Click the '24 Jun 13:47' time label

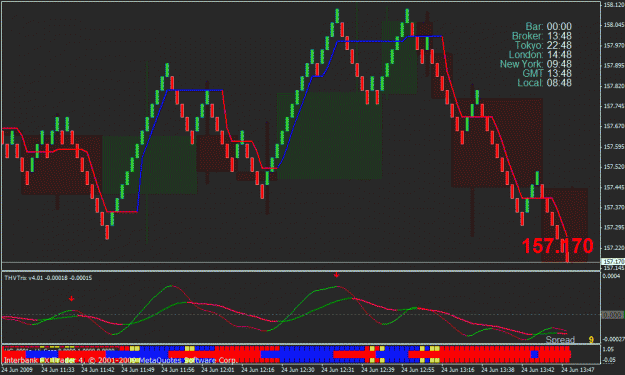[578, 370]
